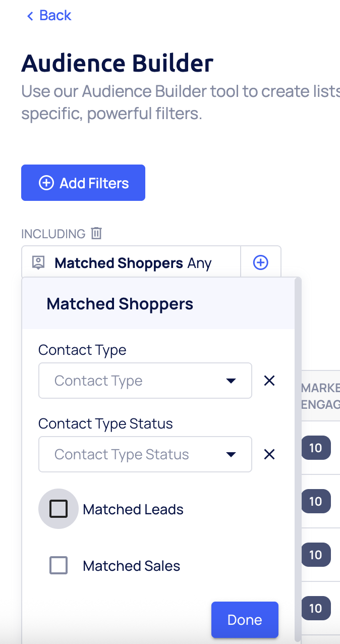Open the Contact Type dropdown
Viewport: 340px width, 644px height.
coord(145,381)
